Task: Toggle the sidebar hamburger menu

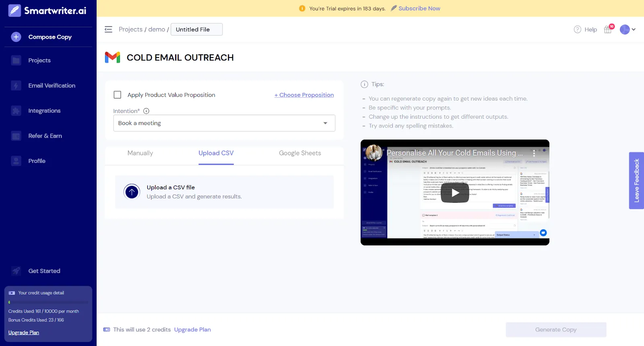Action: pyautogui.click(x=108, y=29)
